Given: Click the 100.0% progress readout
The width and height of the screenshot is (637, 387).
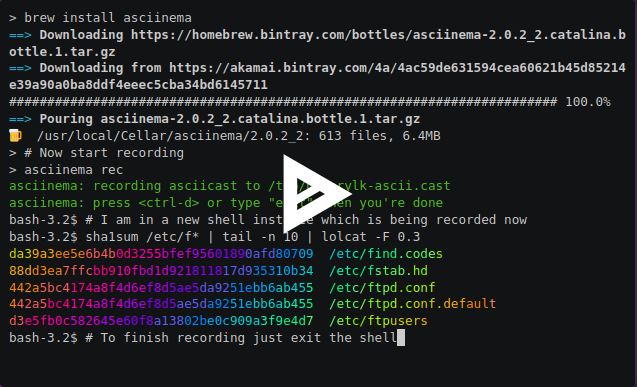Looking at the screenshot, I should pyautogui.click(x=588, y=102).
